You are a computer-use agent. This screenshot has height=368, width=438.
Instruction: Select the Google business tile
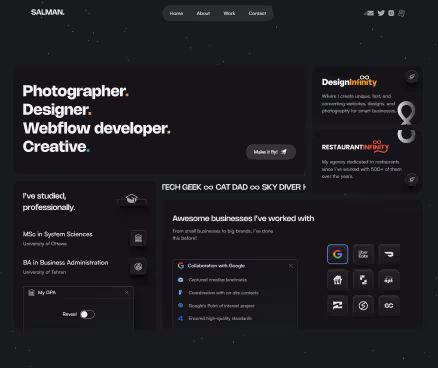coord(337,254)
